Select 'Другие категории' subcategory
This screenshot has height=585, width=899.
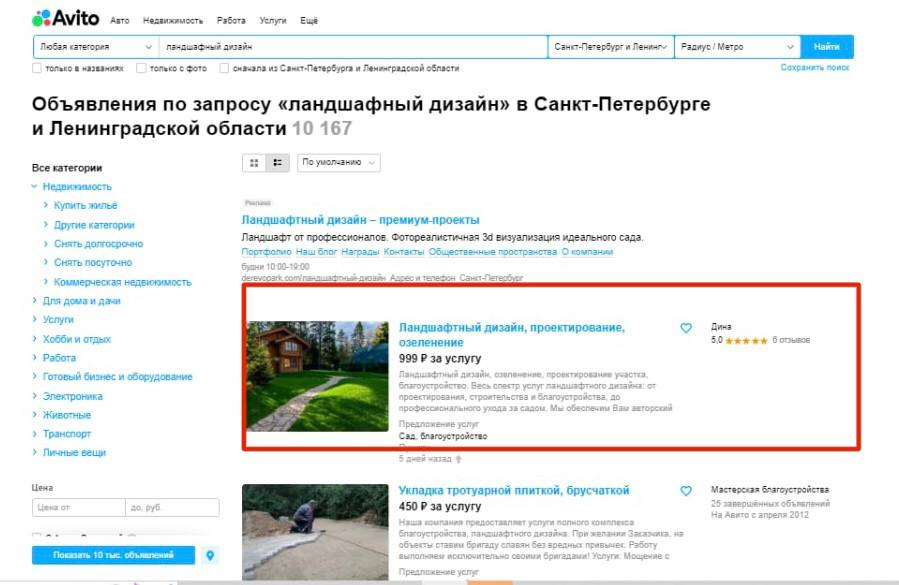(94, 225)
